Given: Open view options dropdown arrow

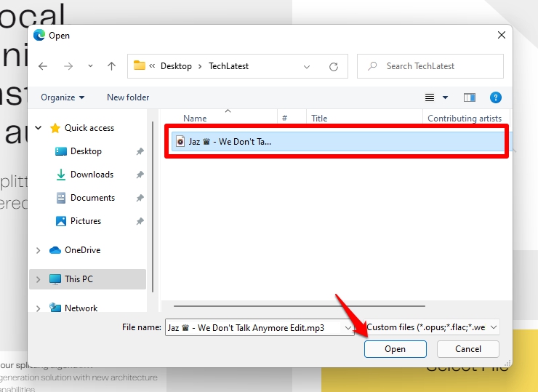Looking at the screenshot, I should (446, 97).
